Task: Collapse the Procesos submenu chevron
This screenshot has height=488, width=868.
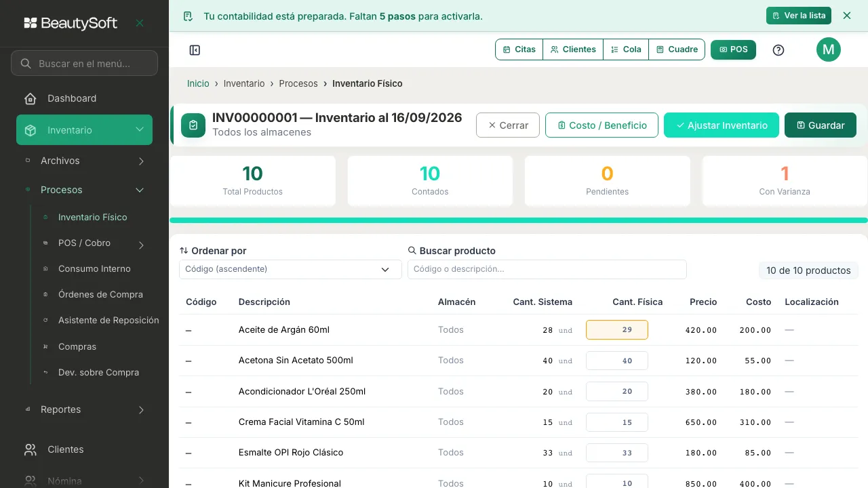Action: 140,190
